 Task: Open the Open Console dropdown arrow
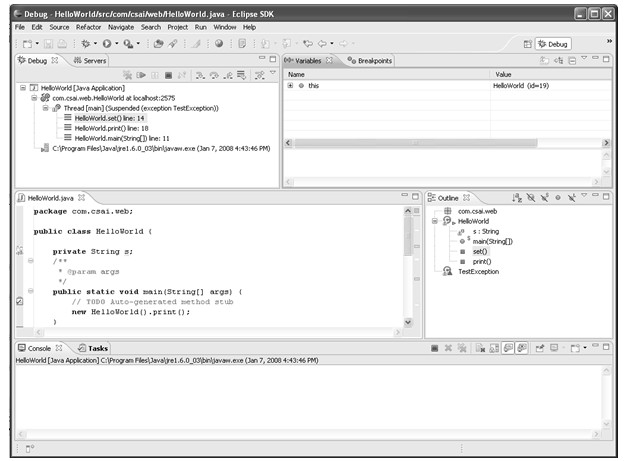(x=585, y=348)
